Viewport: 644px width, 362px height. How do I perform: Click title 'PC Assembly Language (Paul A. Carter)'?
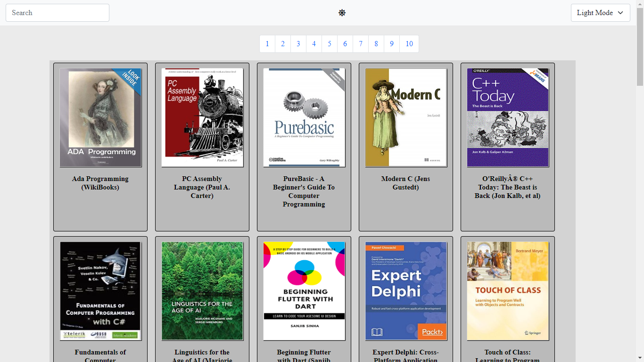[x=202, y=187]
